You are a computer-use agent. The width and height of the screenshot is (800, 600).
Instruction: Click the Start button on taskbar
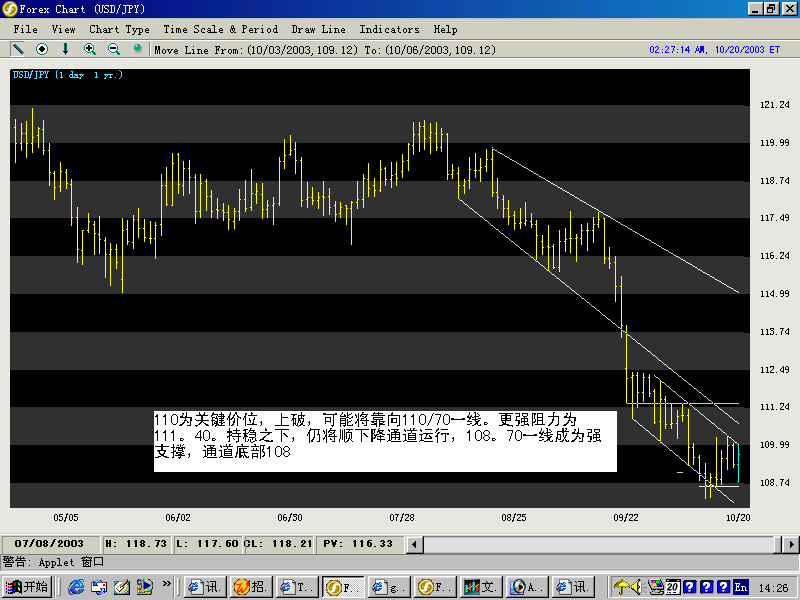28,587
